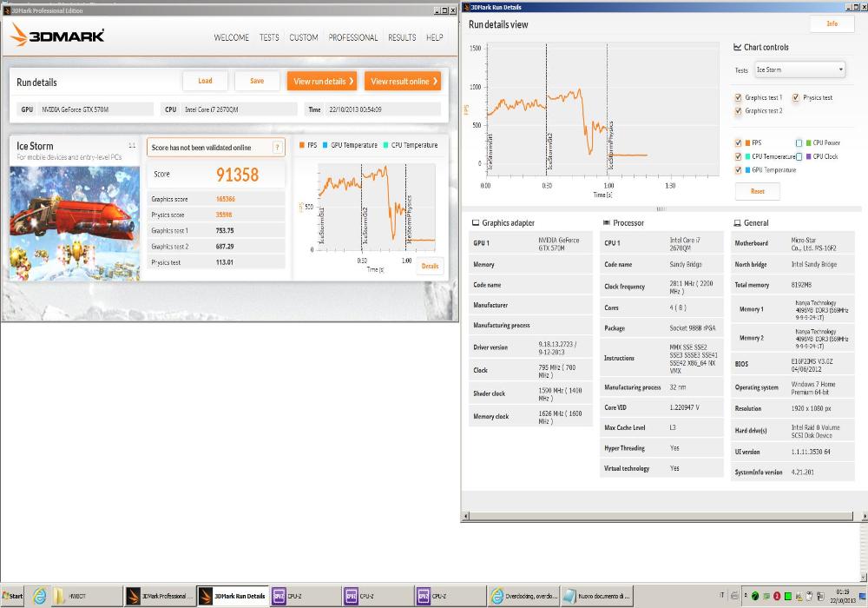Image resolution: width=868 pixels, height=608 pixels.
Task: Click the Windows Start button
Action: (12, 596)
